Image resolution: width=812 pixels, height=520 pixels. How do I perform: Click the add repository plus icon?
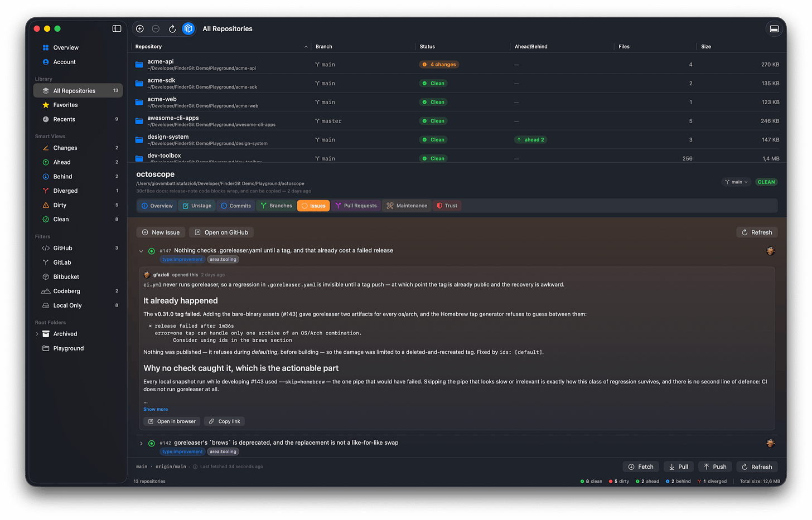(x=140, y=28)
